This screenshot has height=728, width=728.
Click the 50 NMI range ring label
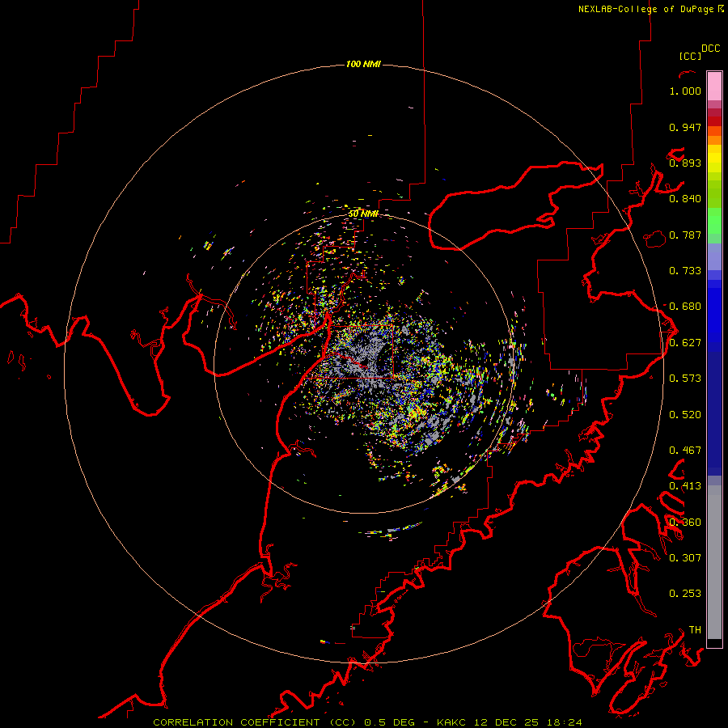pyautogui.click(x=363, y=214)
